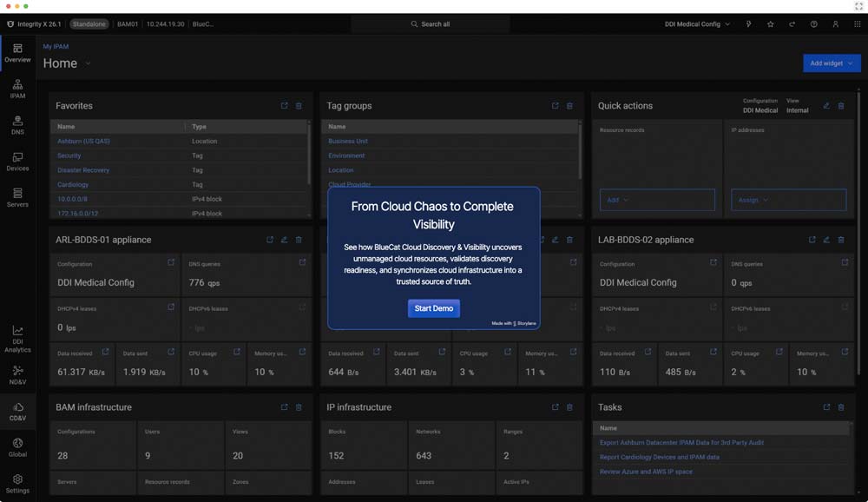This screenshot has height=502, width=868.
Task: Click the macOS fullscreen icon at top right
Action: 858,6
